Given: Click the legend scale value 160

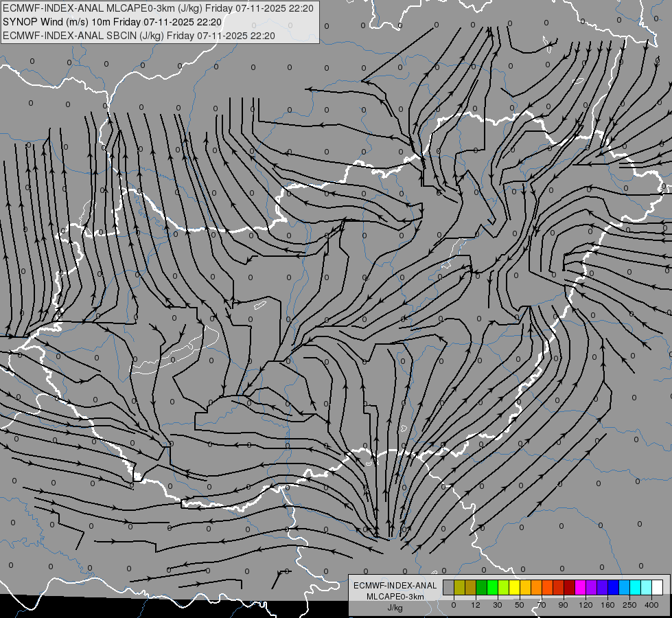Looking at the screenshot, I should point(607,605).
